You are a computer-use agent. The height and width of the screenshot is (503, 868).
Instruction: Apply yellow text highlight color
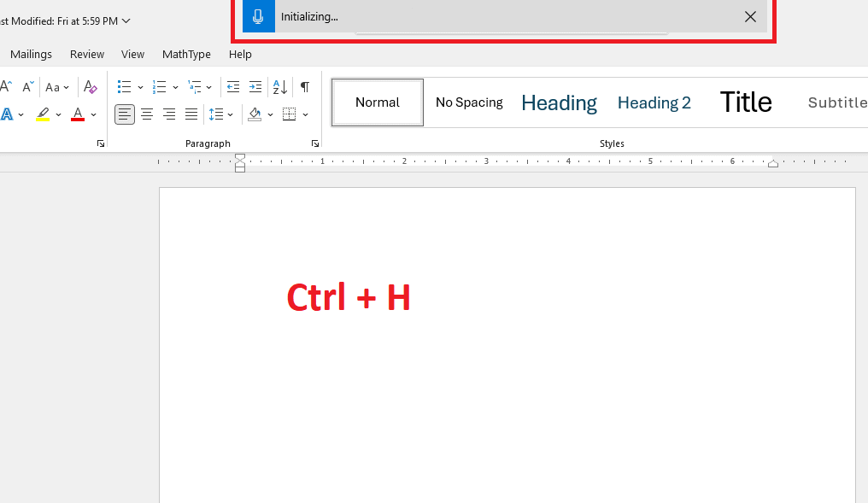tap(44, 114)
